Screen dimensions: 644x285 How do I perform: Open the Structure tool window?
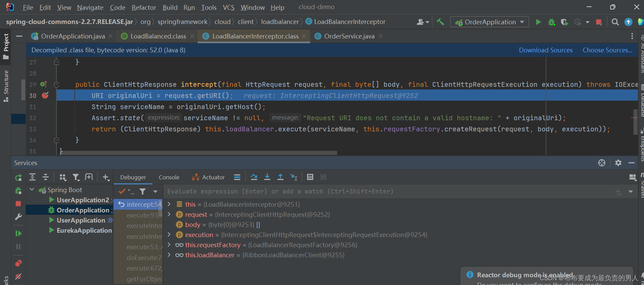6,86
